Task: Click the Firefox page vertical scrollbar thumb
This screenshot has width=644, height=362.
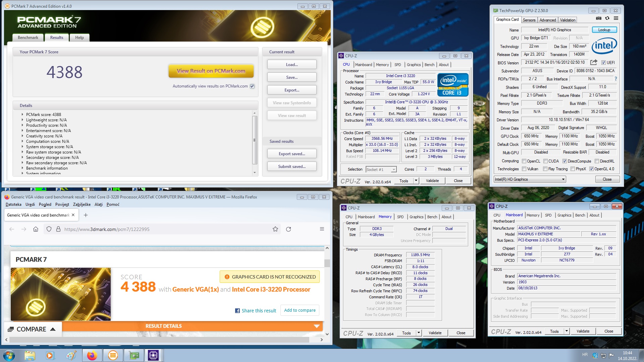Action: [x=327, y=263]
